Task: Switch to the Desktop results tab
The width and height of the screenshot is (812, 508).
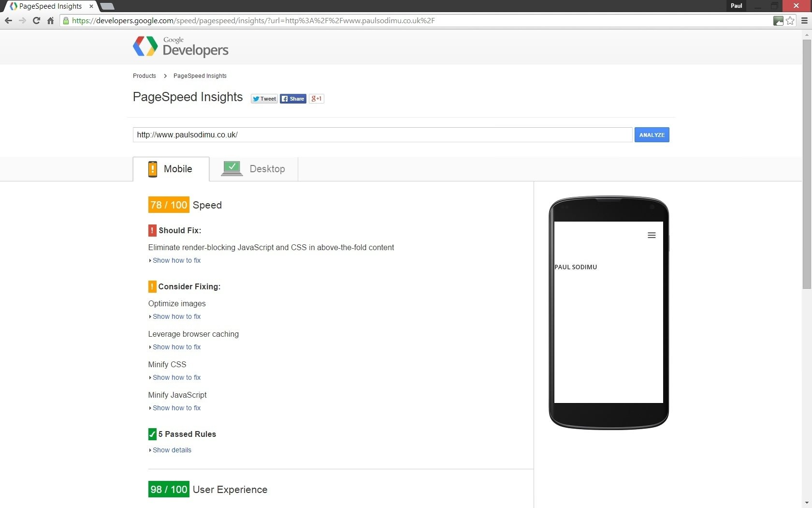Action: 254,169
